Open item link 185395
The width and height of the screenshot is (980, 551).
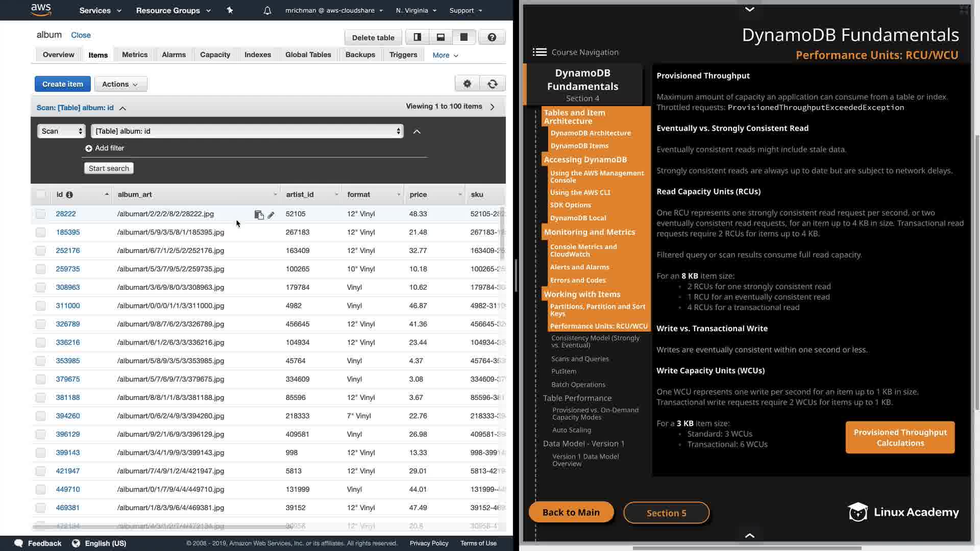click(68, 232)
